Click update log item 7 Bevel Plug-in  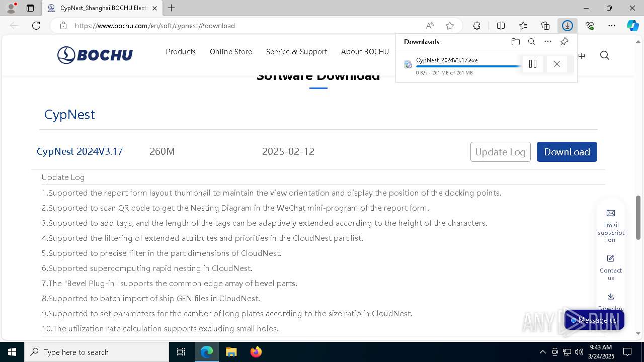(170, 283)
